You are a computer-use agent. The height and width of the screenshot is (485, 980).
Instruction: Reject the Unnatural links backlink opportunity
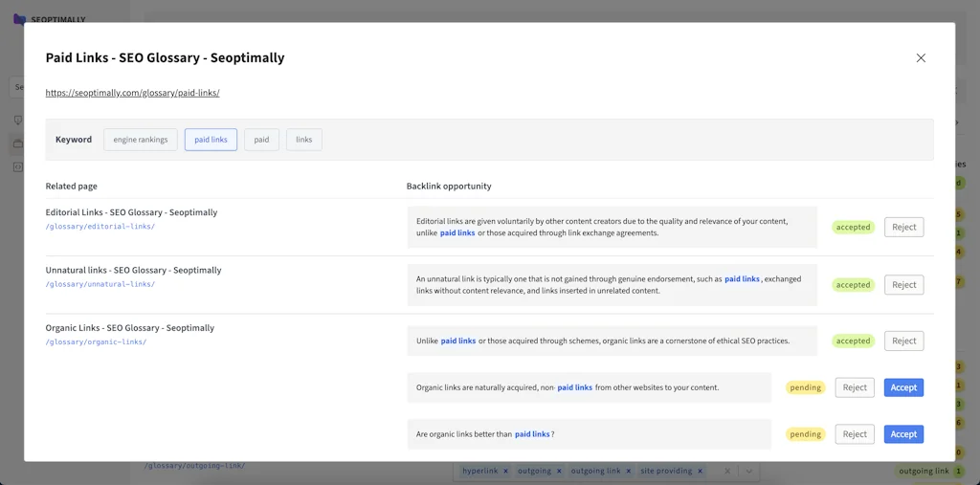tap(903, 284)
